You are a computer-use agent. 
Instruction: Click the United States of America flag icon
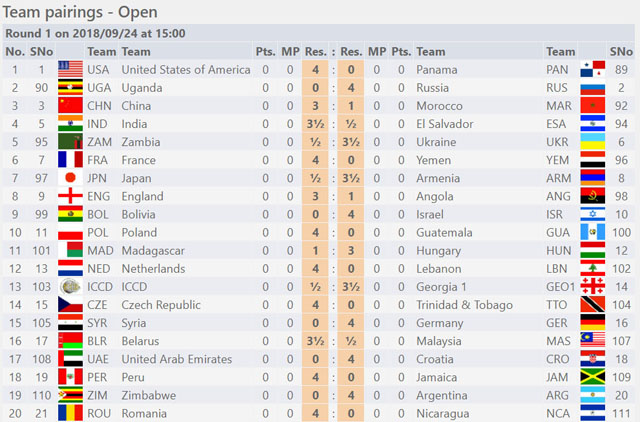70,69
